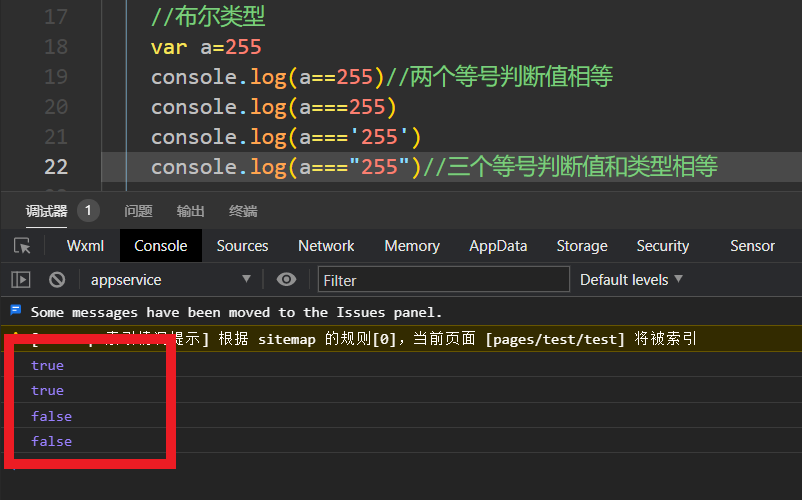Click line number 18 in gutter
Viewport: 802px width, 500px height.
[x=56, y=47]
